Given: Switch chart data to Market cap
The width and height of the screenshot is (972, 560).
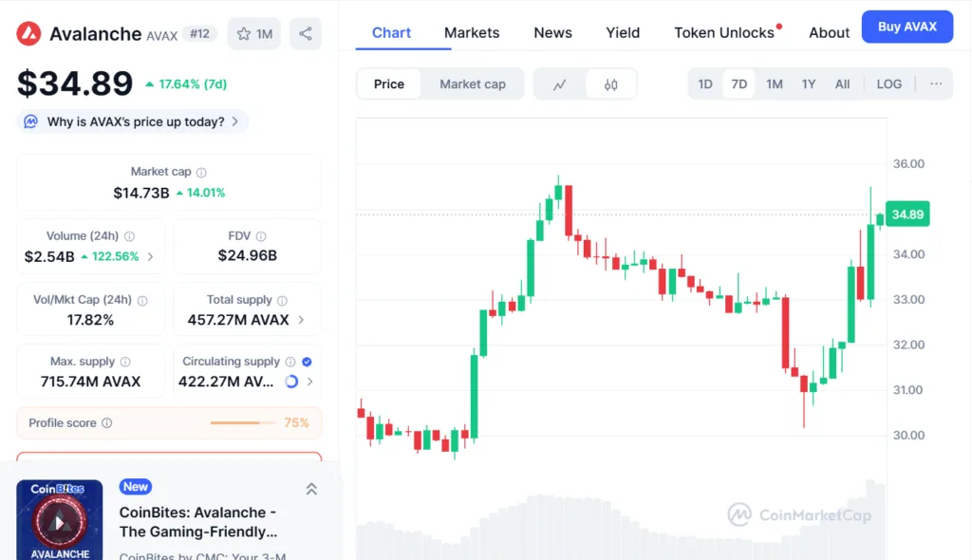Looking at the screenshot, I should pyautogui.click(x=473, y=84).
